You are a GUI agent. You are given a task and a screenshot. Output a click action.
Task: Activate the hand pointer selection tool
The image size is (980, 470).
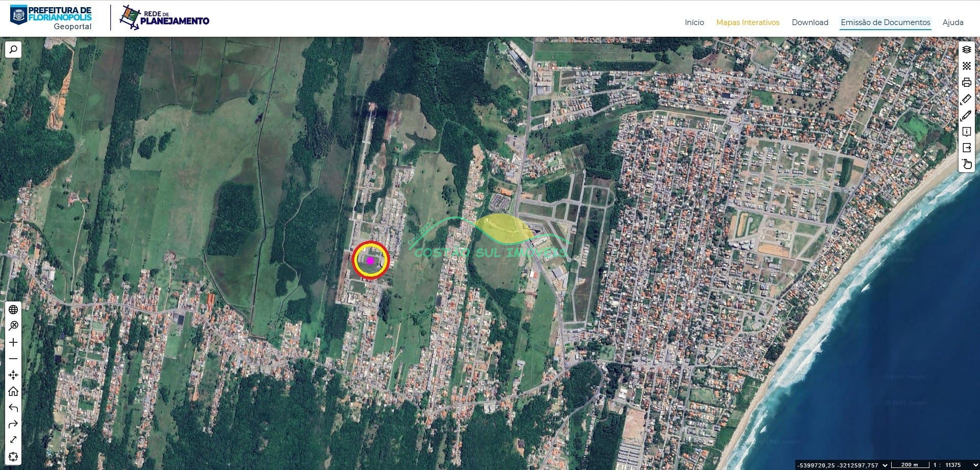966,164
